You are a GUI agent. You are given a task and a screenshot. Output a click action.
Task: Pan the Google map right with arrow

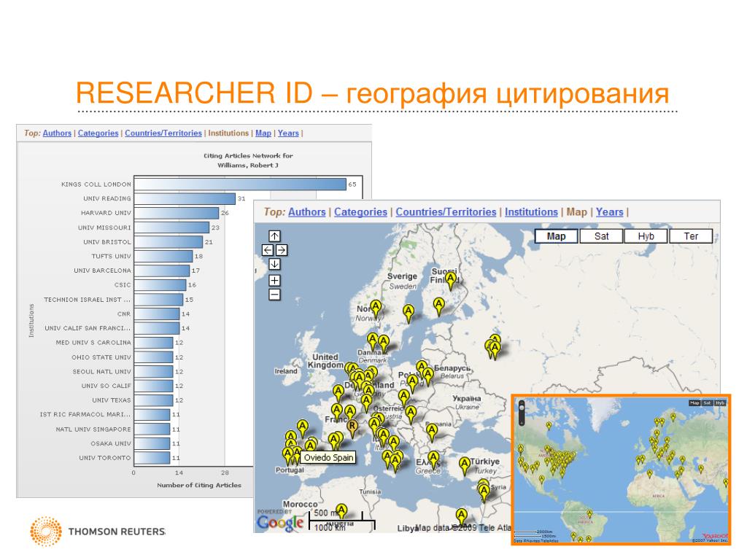282,249
